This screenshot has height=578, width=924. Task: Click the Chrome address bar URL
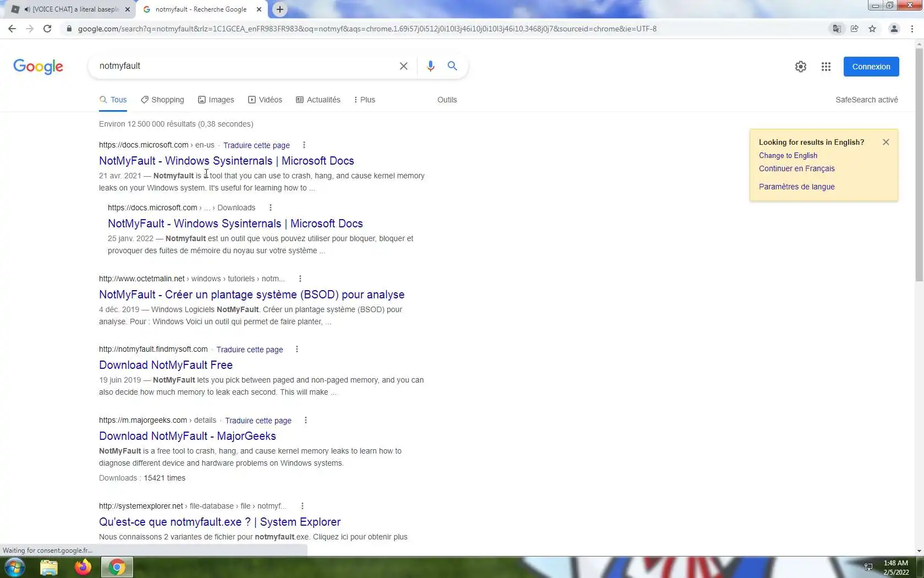(367, 29)
